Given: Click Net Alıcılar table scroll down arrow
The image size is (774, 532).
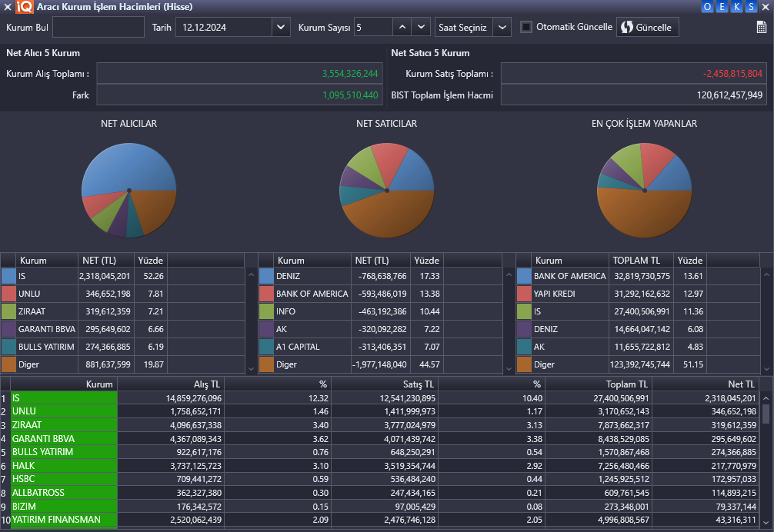Looking at the screenshot, I should click(x=251, y=368).
